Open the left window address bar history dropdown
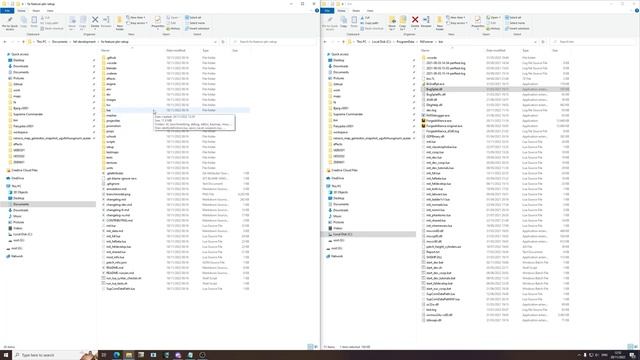This screenshot has height=360, width=640. 215,42
